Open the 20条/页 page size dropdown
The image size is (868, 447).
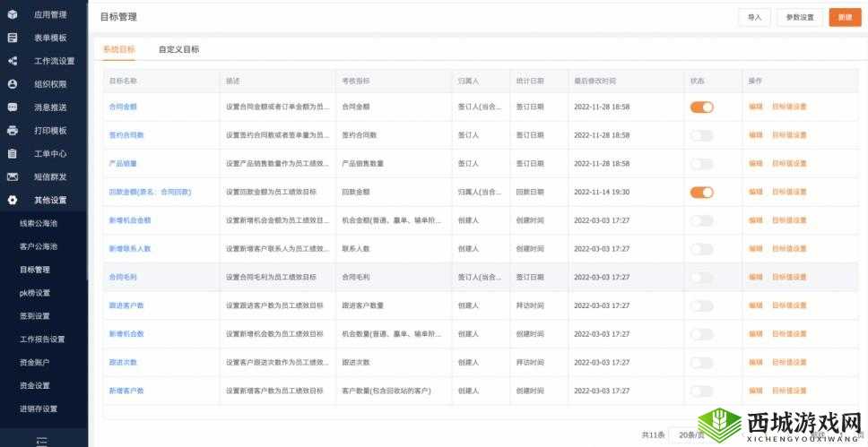pyautogui.click(x=690, y=435)
